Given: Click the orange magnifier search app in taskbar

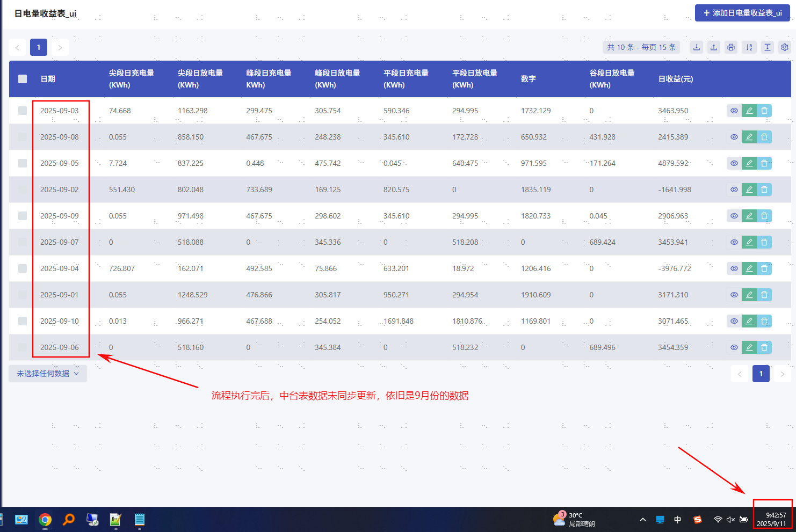Looking at the screenshot, I should coord(69,519).
